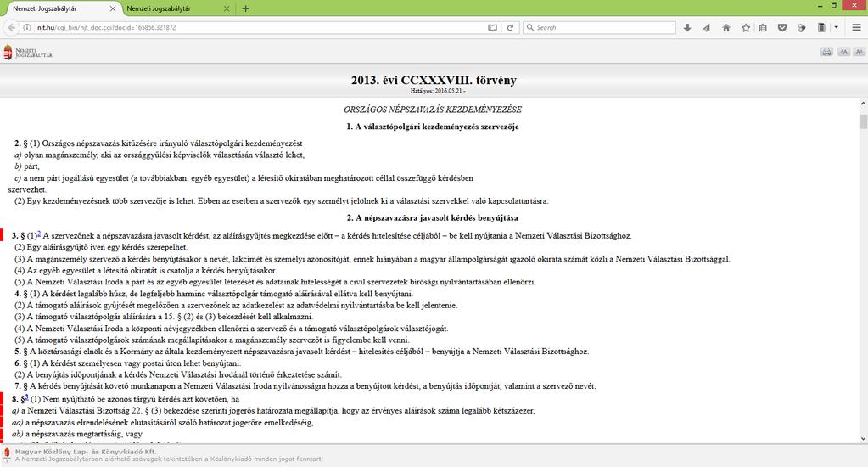Click heading '2. A népszavazásra javasolt kérdés benyújtása'
This screenshot has width=868, height=467.
[x=433, y=217]
